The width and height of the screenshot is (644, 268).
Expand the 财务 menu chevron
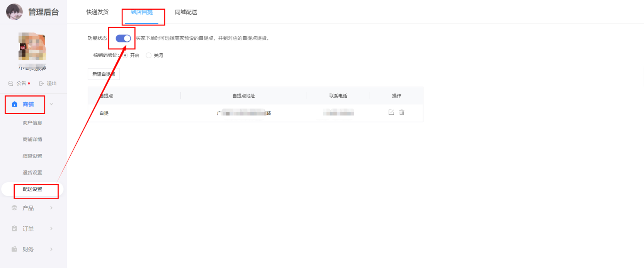(51, 249)
